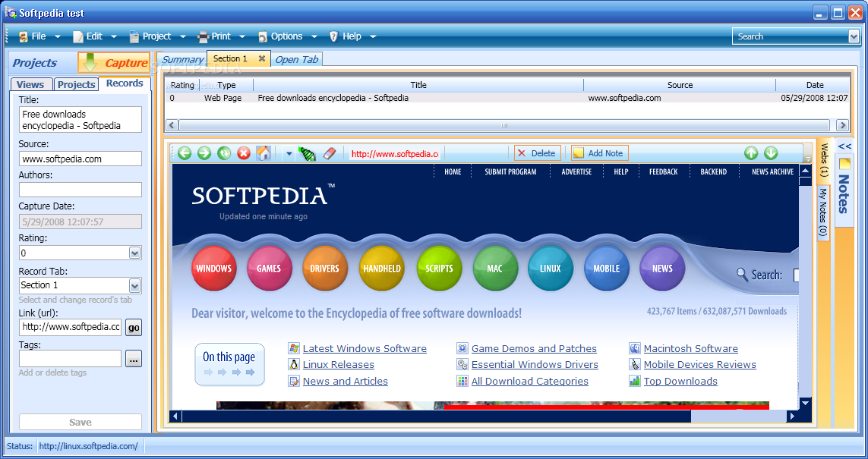Image resolution: width=868 pixels, height=459 pixels.
Task: Select the Records tab
Action: click(125, 83)
